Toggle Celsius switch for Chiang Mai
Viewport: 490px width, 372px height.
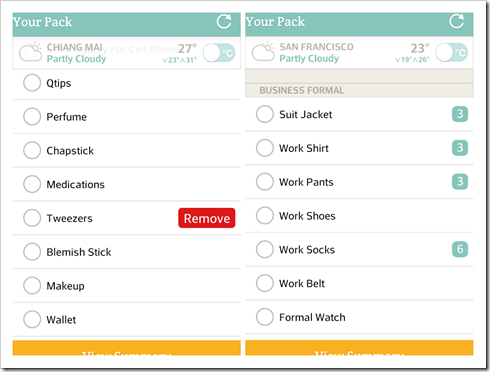219,53
